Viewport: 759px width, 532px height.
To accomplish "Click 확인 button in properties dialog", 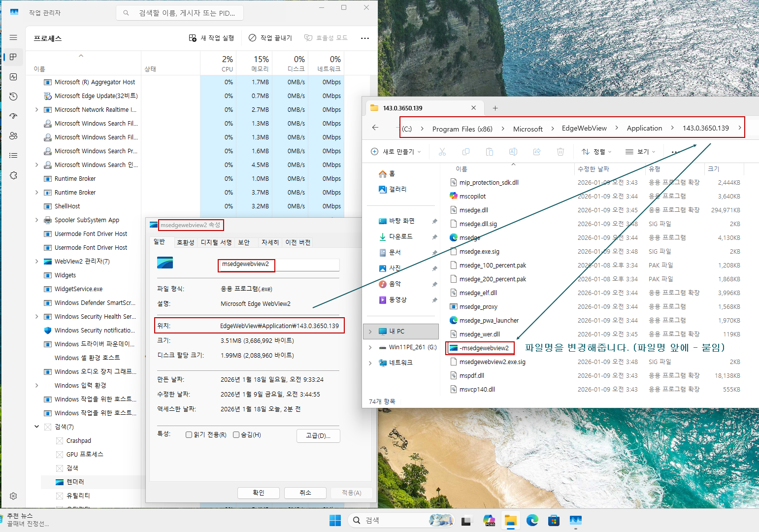I will point(259,493).
